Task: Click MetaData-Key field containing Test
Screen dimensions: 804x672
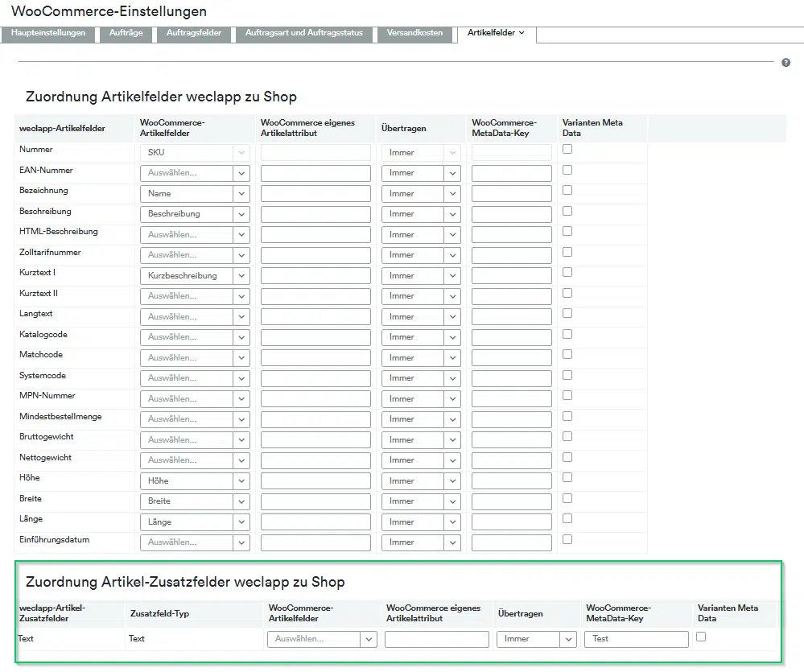Action: [x=637, y=639]
